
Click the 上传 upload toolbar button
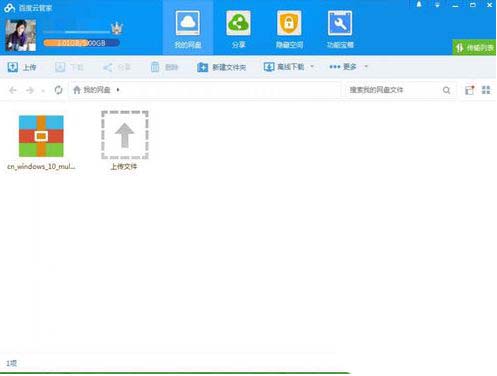coord(22,67)
